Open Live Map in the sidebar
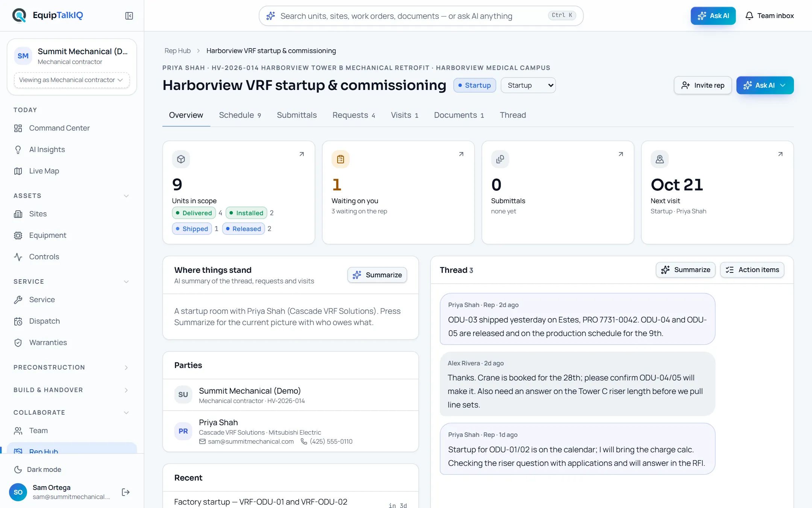 point(71,171)
